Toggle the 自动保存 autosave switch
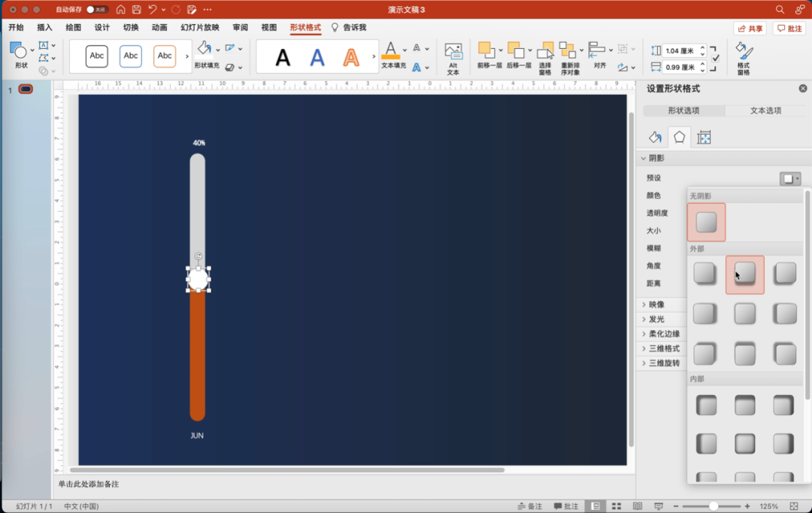 click(97, 9)
